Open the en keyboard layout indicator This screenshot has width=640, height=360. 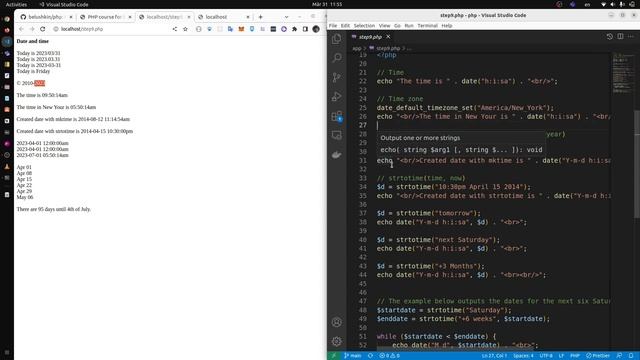point(587,4)
